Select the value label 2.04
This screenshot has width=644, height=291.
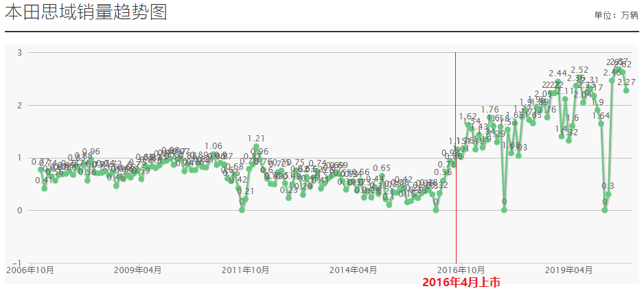583,95
